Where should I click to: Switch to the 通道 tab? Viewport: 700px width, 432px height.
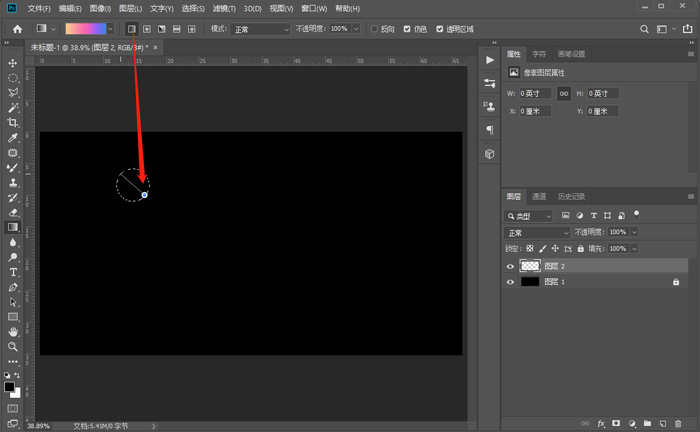539,196
